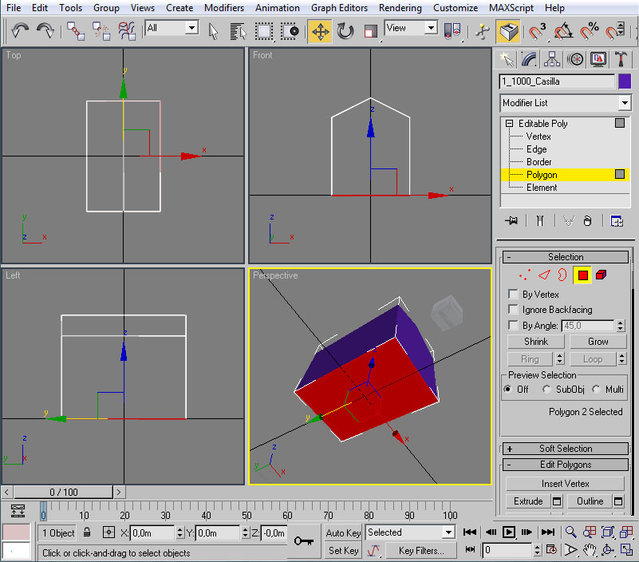Click the Undo arrow icon
The image size is (639, 562).
20,31
